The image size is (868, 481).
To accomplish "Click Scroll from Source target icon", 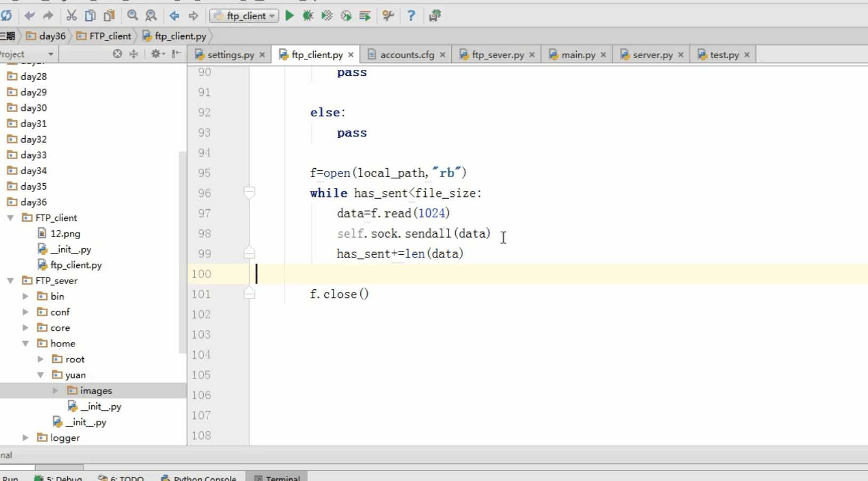I will click(117, 53).
